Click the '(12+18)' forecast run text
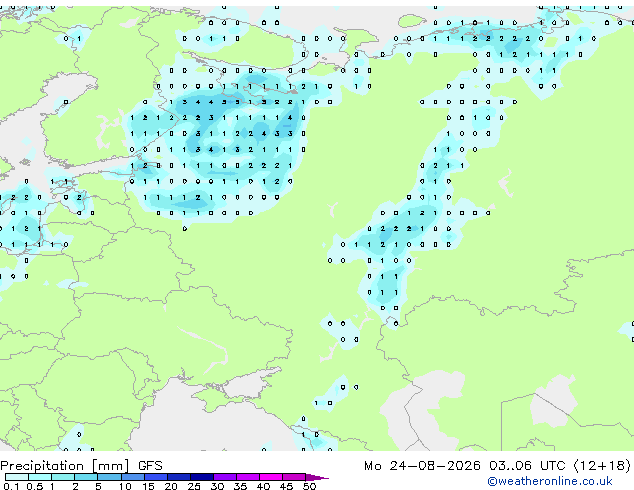 pos(602,466)
